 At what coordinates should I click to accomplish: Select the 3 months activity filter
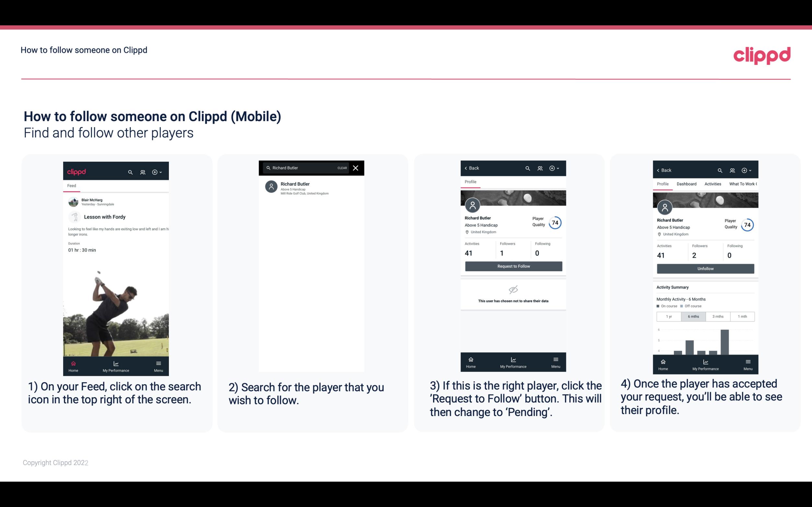(717, 317)
